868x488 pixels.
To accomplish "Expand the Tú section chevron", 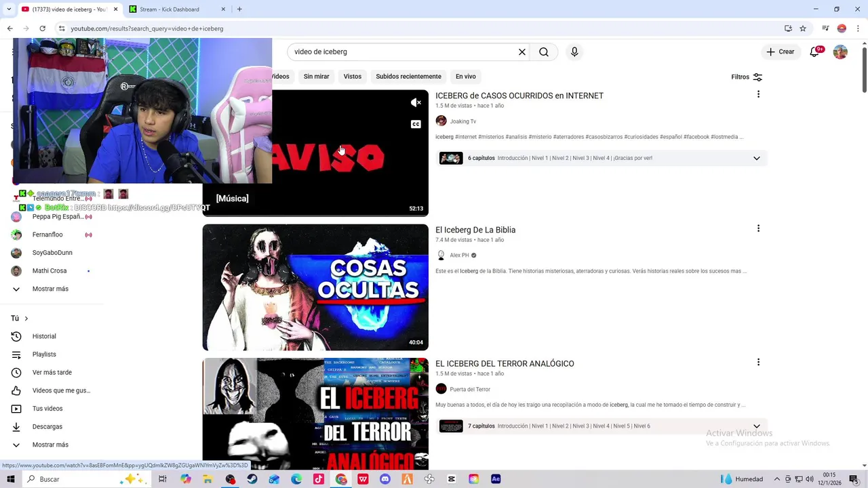I will (x=26, y=319).
